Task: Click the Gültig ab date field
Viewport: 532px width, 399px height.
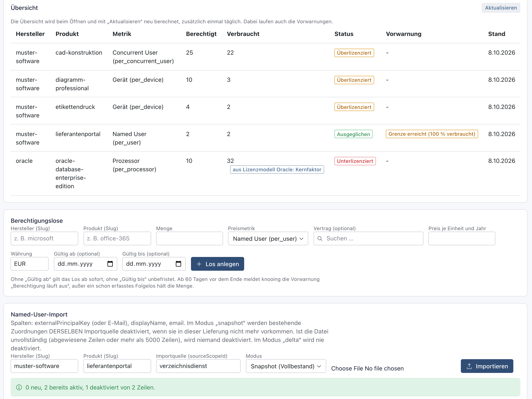Action: pyautogui.click(x=85, y=264)
